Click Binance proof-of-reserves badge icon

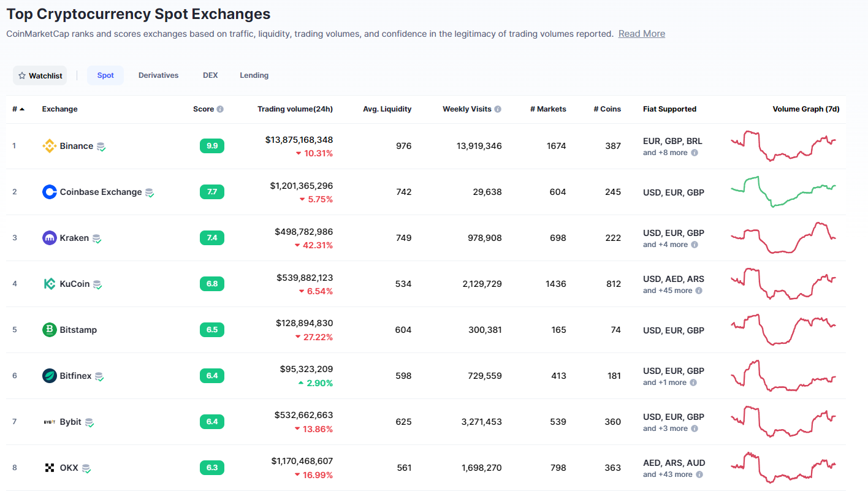101,147
